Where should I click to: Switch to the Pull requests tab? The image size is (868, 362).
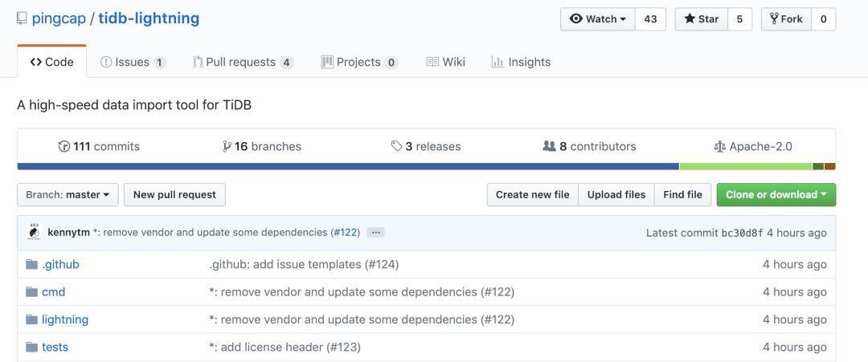[x=243, y=62]
